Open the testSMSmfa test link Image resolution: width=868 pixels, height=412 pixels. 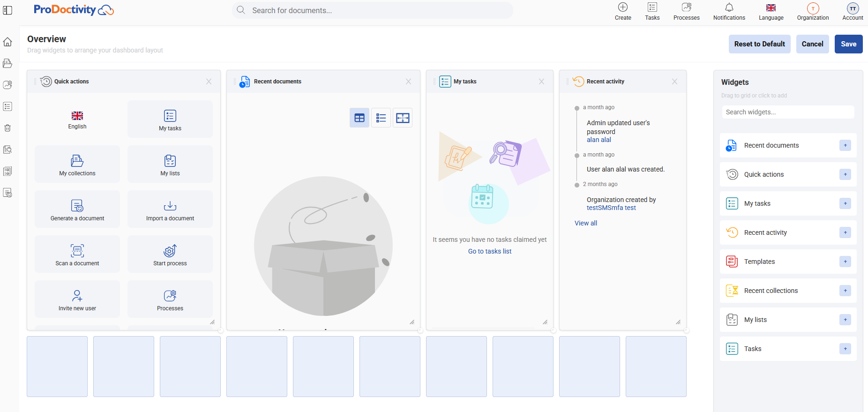[x=611, y=208]
